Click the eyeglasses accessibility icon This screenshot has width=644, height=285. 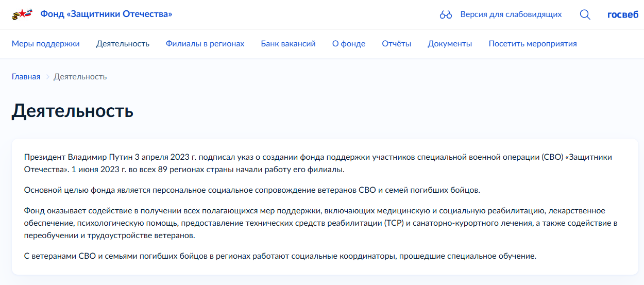pos(446,14)
